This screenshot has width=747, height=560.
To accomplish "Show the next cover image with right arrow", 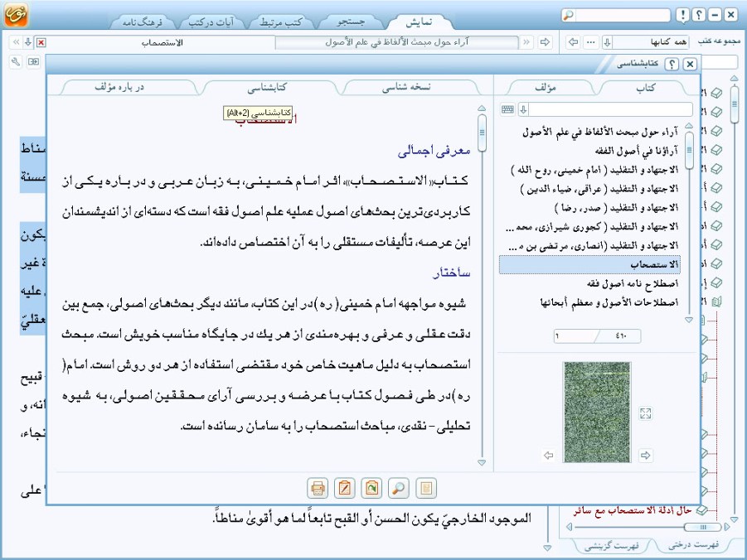I will [x=646, y=456].
